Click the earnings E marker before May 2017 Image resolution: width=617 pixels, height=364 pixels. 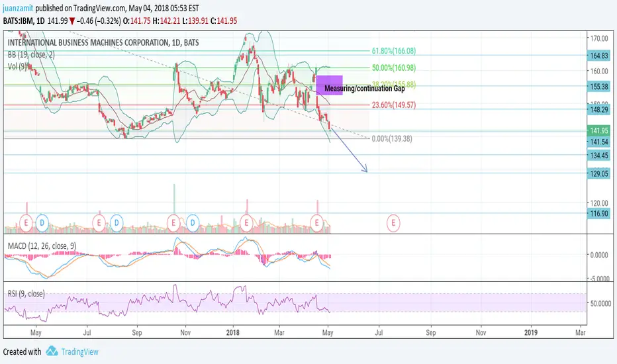(x=26, y=223)
